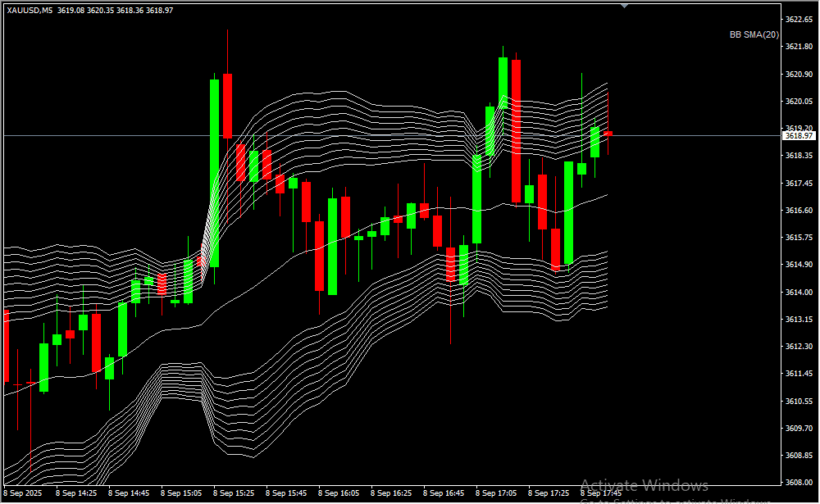Click the 8 Sep 16:45 time label
Viewport: 820px width, 504px height.
[444, 493]
